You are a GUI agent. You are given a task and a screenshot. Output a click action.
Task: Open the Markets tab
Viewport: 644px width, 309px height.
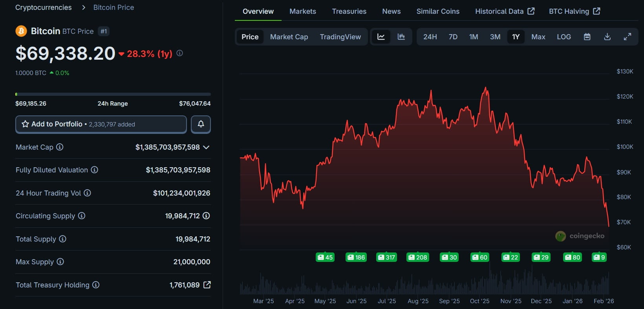point(303,11)
